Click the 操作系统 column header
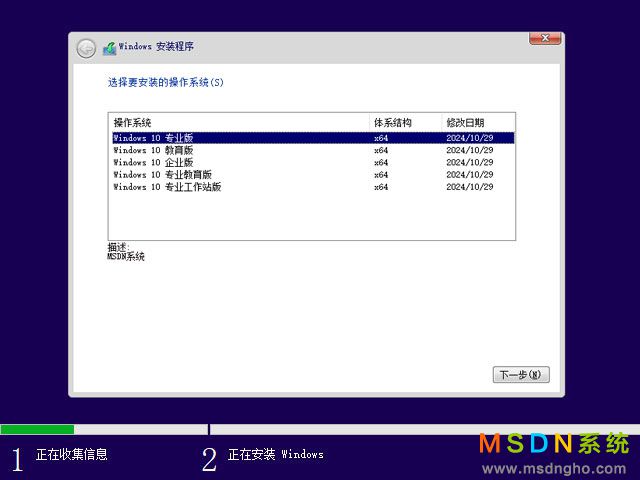640x480 pixels. tap(239, 122)
